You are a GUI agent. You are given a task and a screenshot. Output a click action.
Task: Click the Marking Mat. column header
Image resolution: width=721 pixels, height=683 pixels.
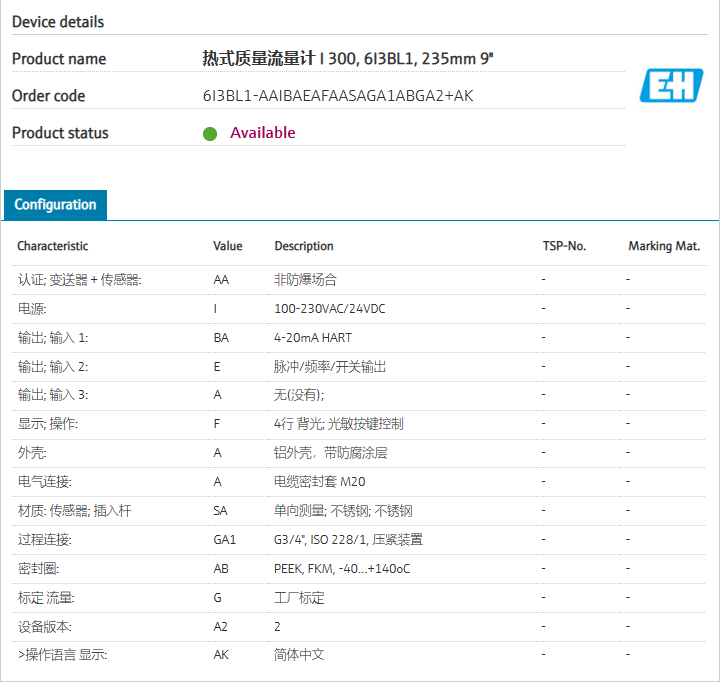pyautogui.click(x=664, y=246)
